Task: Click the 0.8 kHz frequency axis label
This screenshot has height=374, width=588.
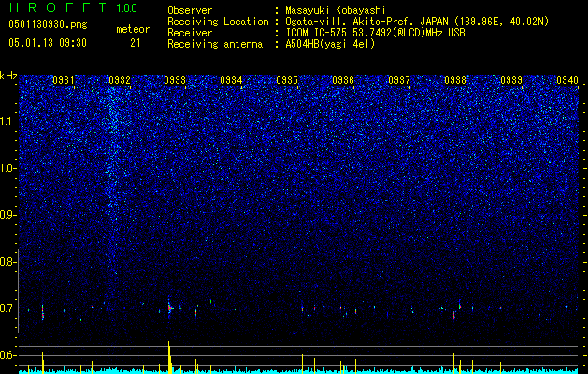Action: tap(7, 262)
